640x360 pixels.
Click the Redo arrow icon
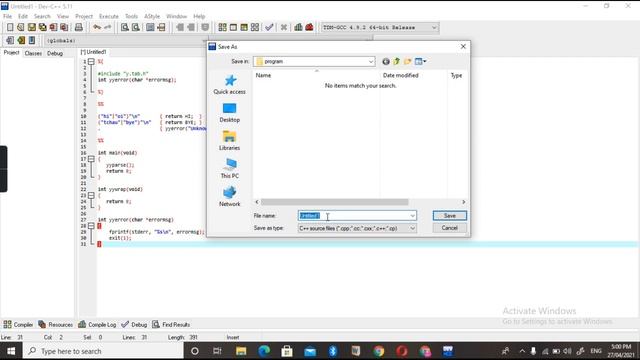[x=107, y=27]
